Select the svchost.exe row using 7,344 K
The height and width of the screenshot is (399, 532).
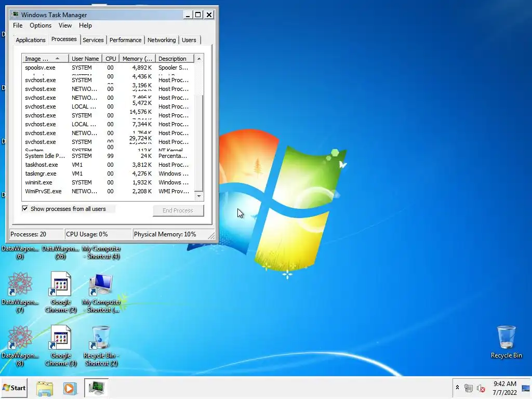click(x=108, y=124)
